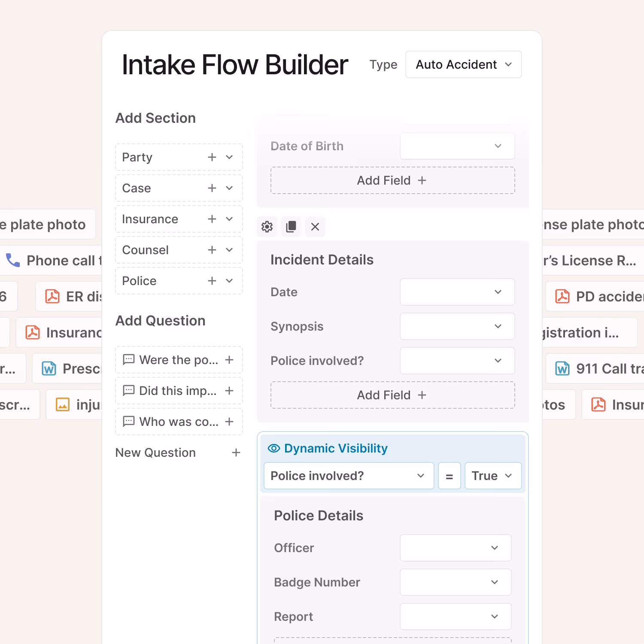This screenshot has height=644, width=644.
Task: Click Add Field in Incident Details section
Action: click(393, 395)
